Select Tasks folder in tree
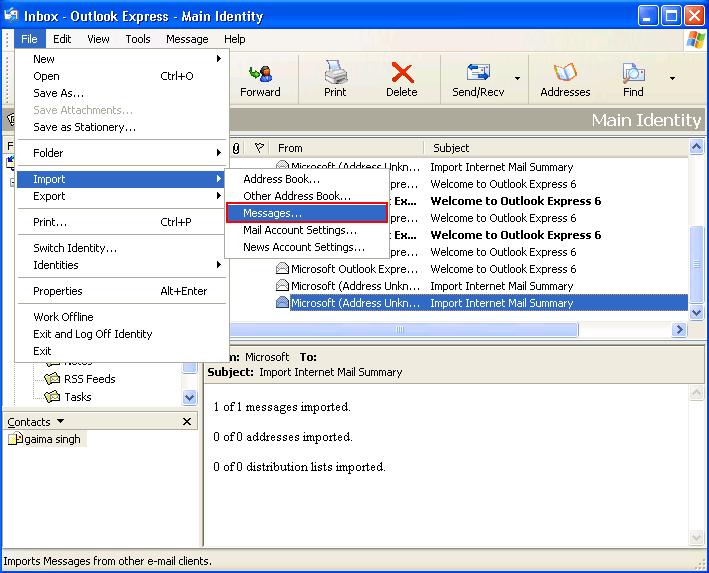709x573 pixels. pyautogui.click(x=78, y=397)
